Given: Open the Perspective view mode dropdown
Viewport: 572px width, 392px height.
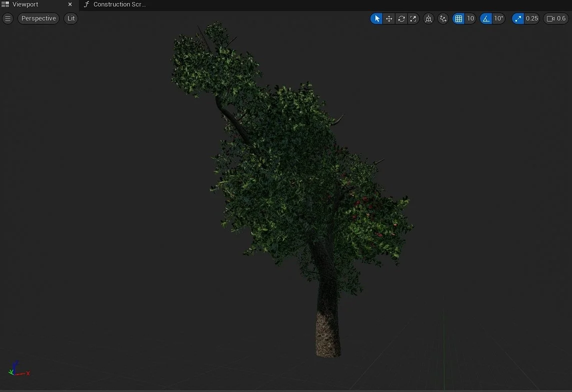Looking at the screenshot, I should pos(38,18).
